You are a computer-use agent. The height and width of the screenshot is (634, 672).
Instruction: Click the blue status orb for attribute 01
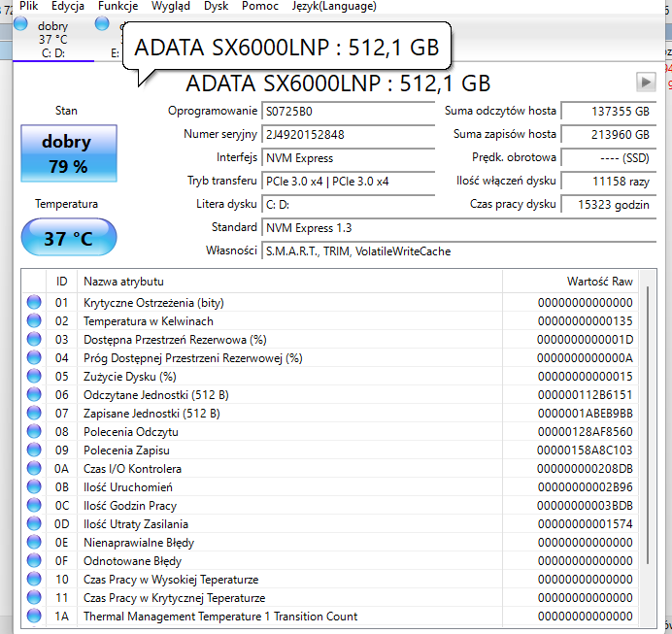tap(35, 303)
